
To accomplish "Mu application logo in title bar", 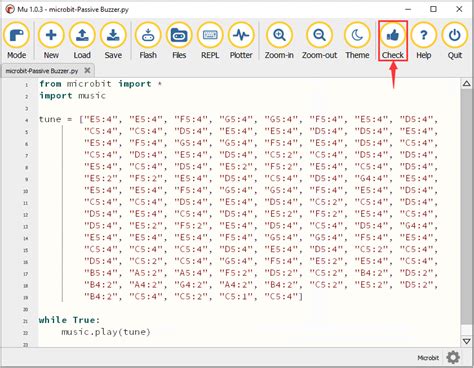I will click(x=10, y=9).
